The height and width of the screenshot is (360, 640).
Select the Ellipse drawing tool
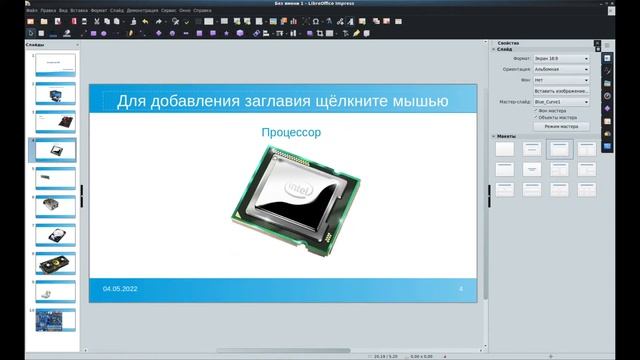(104, 33)
